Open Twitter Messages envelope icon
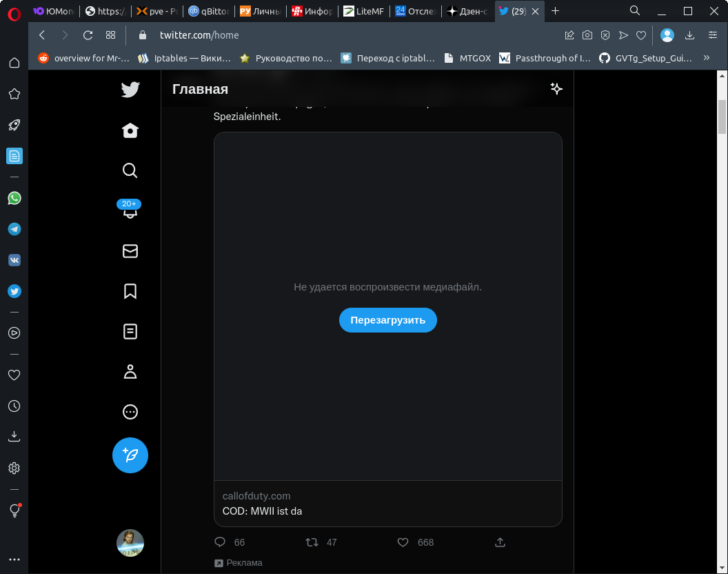The image size is (728, 574). coord(130,251)
